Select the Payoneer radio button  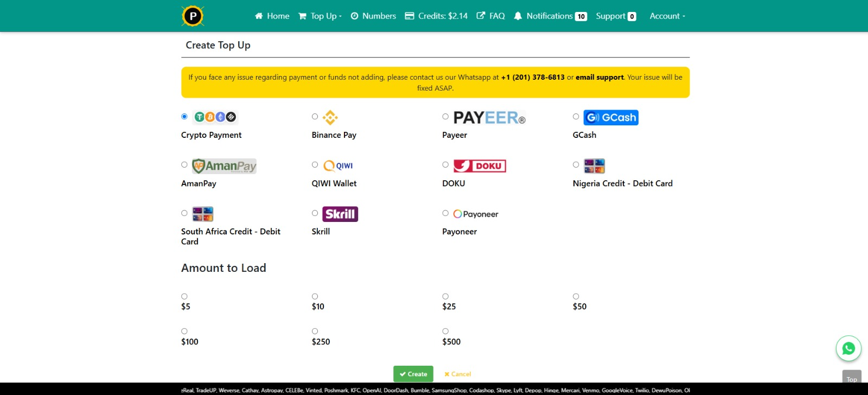[x=445, y=213]
